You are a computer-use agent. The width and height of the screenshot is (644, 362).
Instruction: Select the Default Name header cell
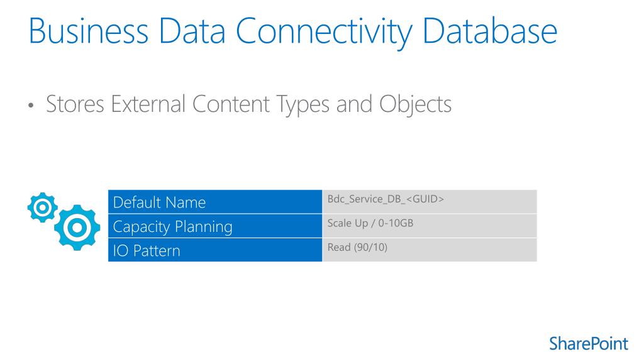point(215,202)
